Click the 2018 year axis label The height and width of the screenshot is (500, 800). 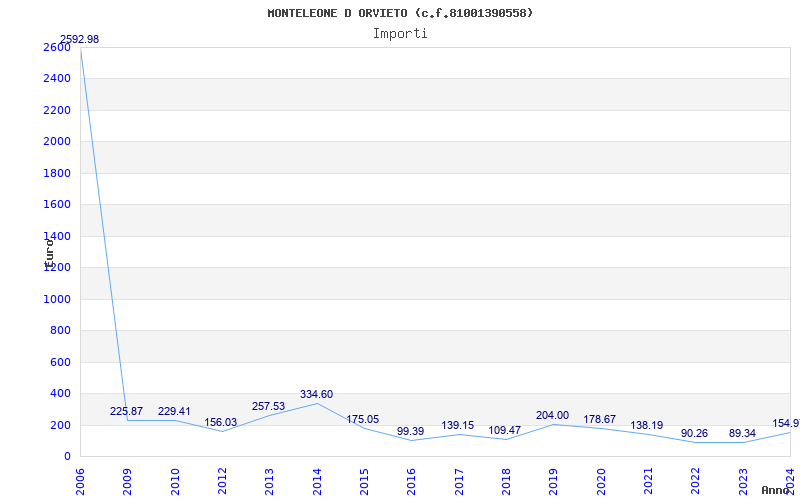[506, 482]
